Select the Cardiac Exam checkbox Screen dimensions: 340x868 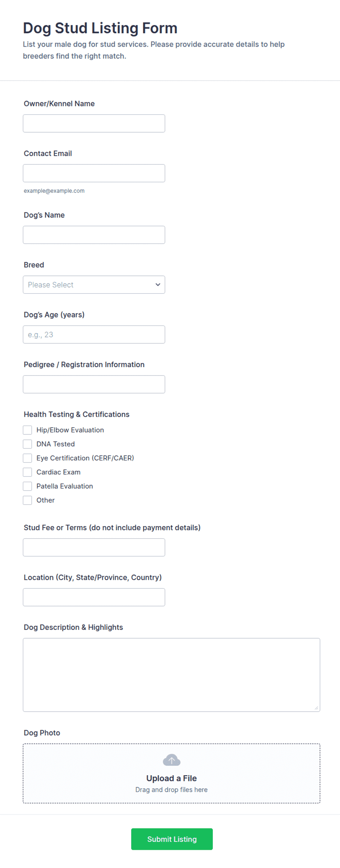[27, 472]
